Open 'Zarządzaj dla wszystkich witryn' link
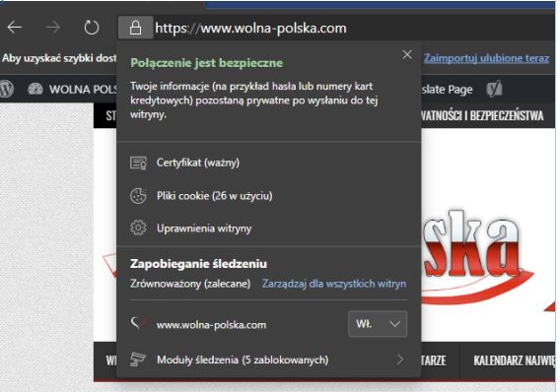 pyautogui.click(x=334, y=284)
